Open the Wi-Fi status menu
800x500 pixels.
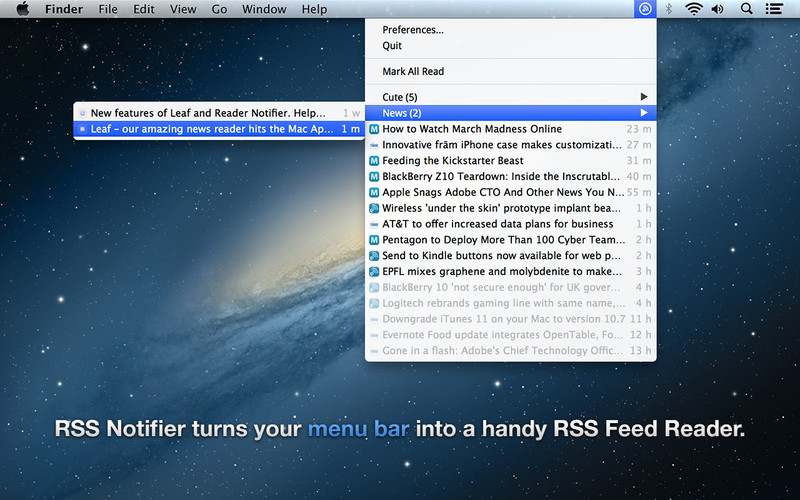click(693, 9)
